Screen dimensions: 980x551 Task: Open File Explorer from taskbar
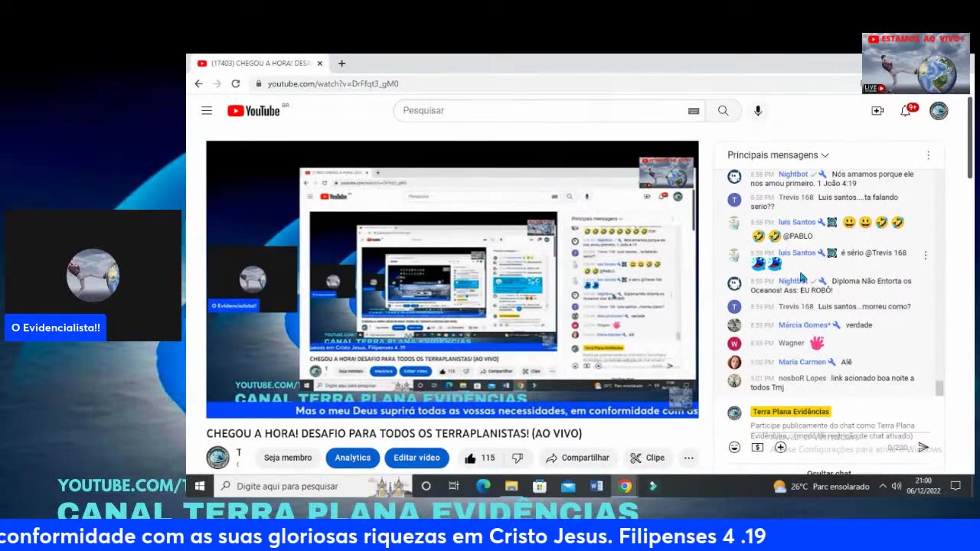tap(511, 486)
